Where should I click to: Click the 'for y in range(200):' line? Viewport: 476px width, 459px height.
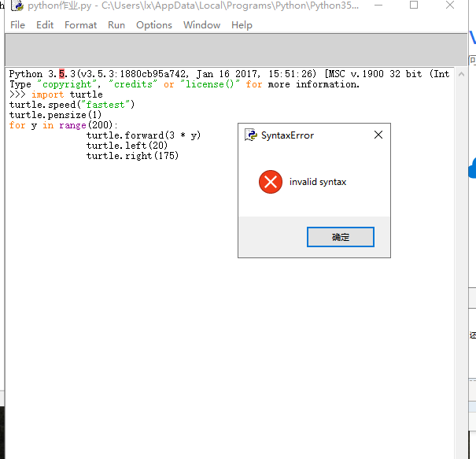[x=63, y=125]
